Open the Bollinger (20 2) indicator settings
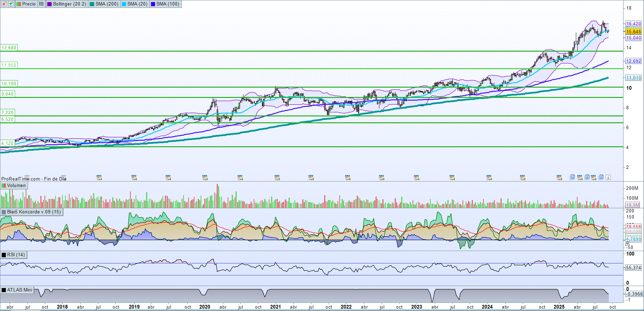 coord(69,4)
